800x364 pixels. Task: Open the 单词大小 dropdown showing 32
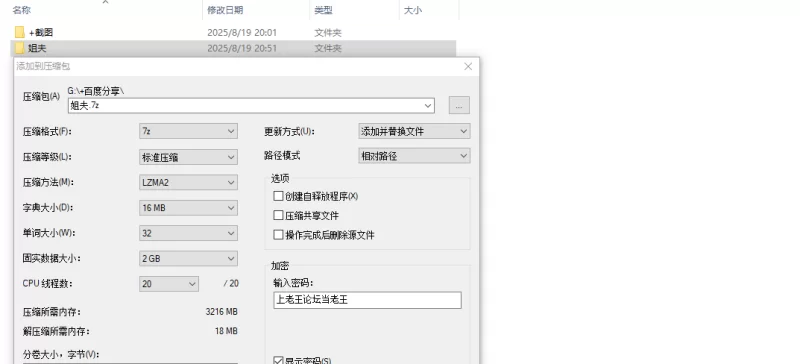(188, 233)
